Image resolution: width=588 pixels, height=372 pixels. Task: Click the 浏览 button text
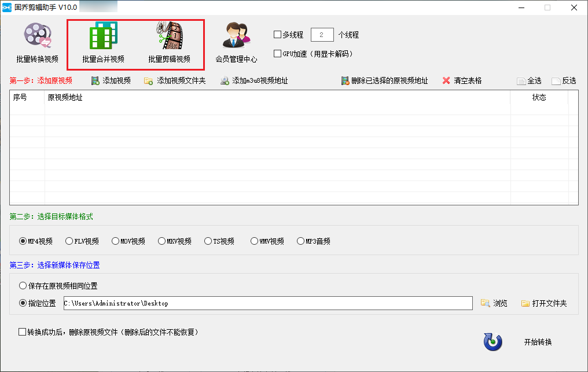click(500, 303)
